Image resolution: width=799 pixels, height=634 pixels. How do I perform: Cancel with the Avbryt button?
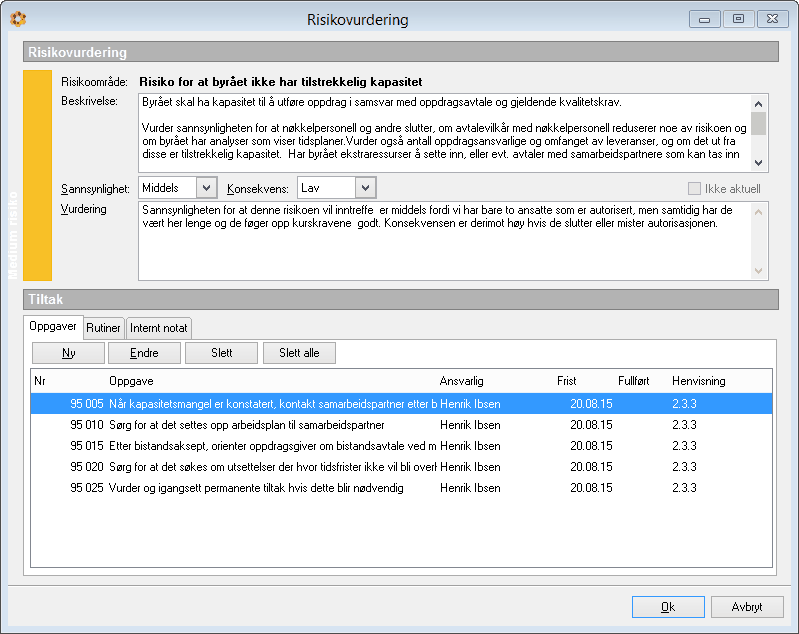(747, 607)
